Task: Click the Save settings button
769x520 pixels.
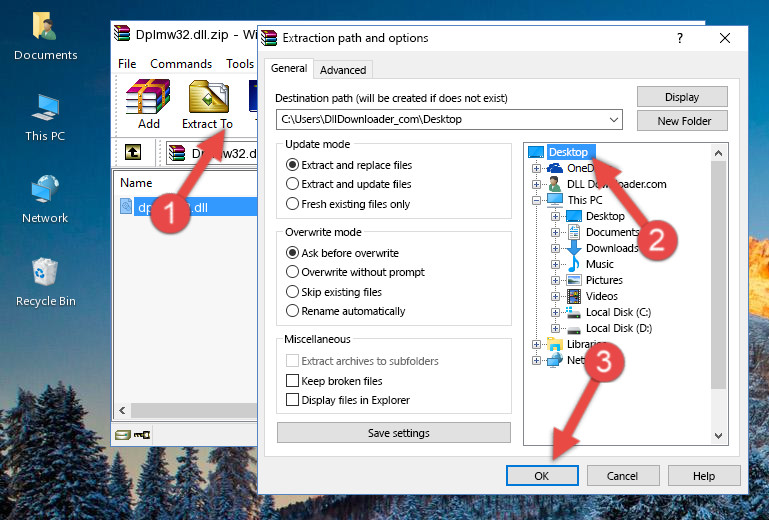Action: click(x=393, y=433)
